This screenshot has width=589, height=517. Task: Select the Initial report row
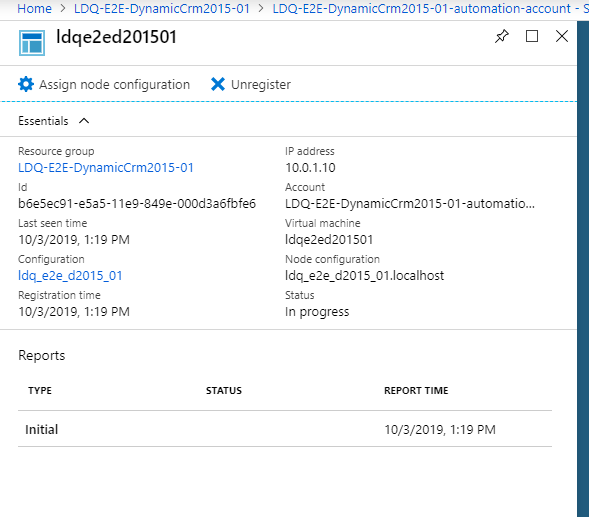(x=285, y=429)
